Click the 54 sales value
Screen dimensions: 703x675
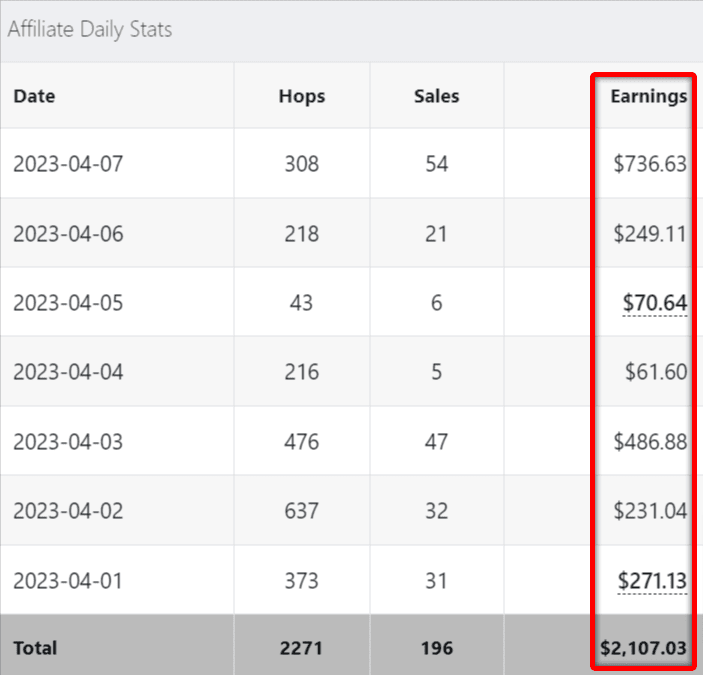[436, 163]
